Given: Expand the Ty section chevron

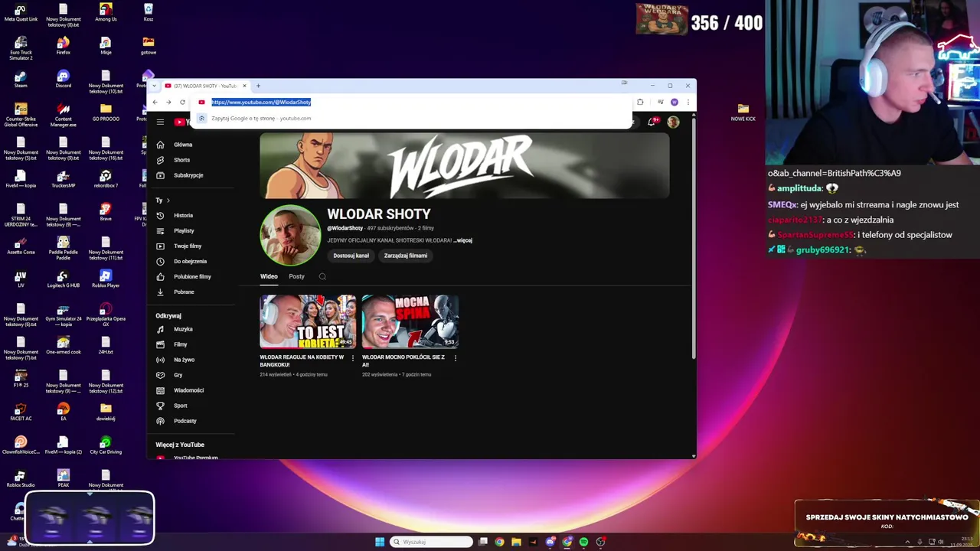Looking at the screenshot, I should [x=168, y=201].
